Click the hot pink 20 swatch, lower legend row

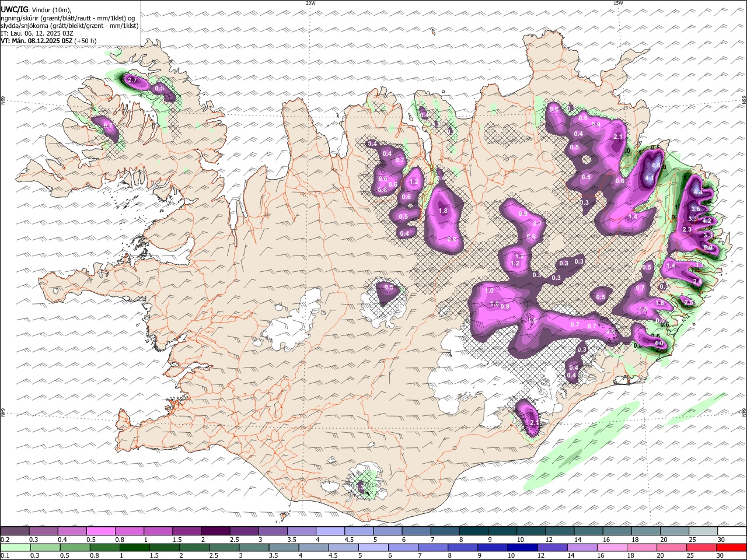(672, 547)
